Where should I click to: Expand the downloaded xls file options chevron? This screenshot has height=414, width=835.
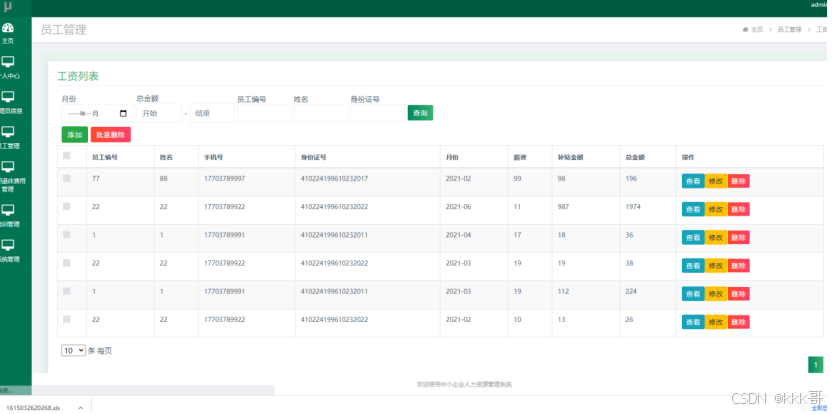click(80, 408)
